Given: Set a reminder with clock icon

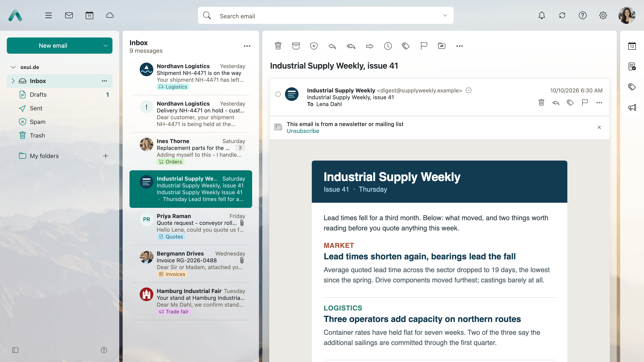Looking at the screenshot, I should coord(388,46).
